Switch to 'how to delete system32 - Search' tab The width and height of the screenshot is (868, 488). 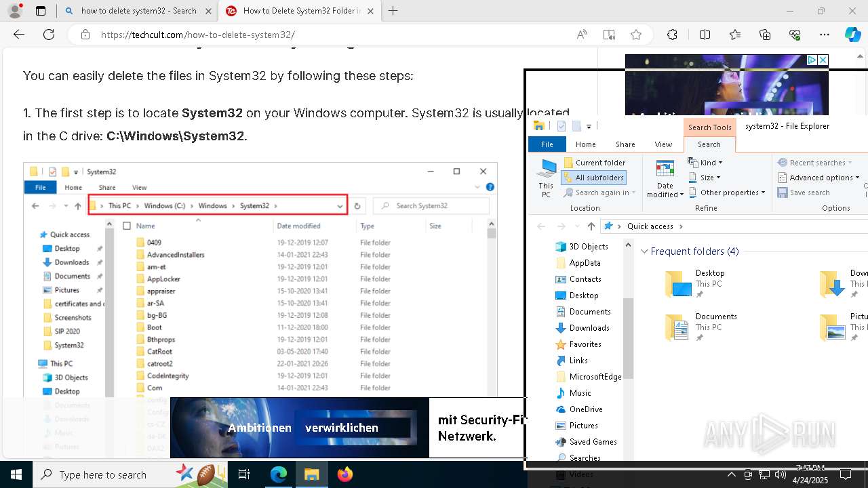click(138, 11)
